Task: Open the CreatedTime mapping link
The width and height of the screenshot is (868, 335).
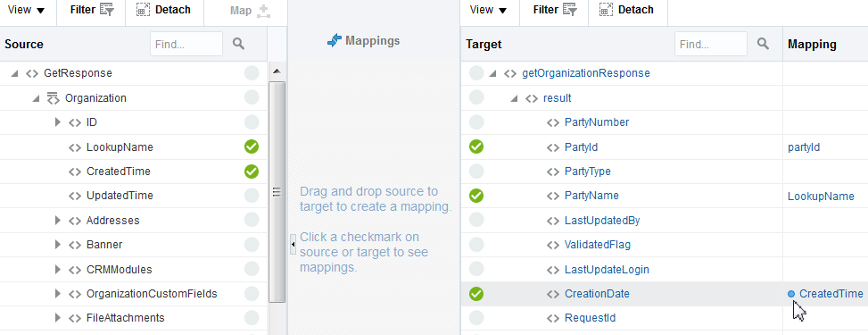Action: click(831, 294)
